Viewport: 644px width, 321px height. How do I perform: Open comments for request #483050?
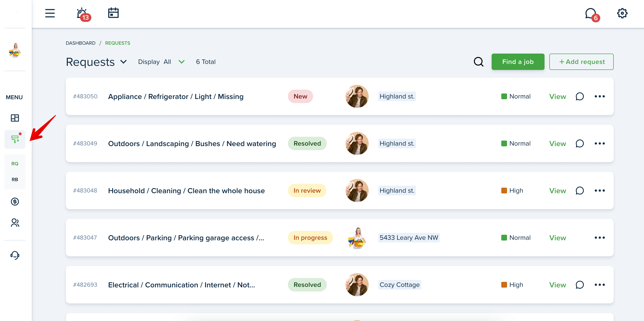[x=580, y=97]
